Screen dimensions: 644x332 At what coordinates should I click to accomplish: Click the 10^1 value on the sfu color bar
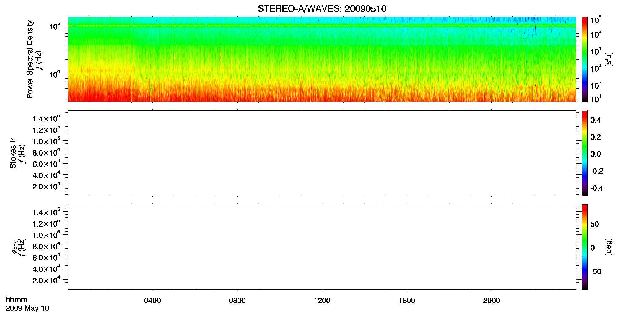pyautogui.click(x=596, y=99)
